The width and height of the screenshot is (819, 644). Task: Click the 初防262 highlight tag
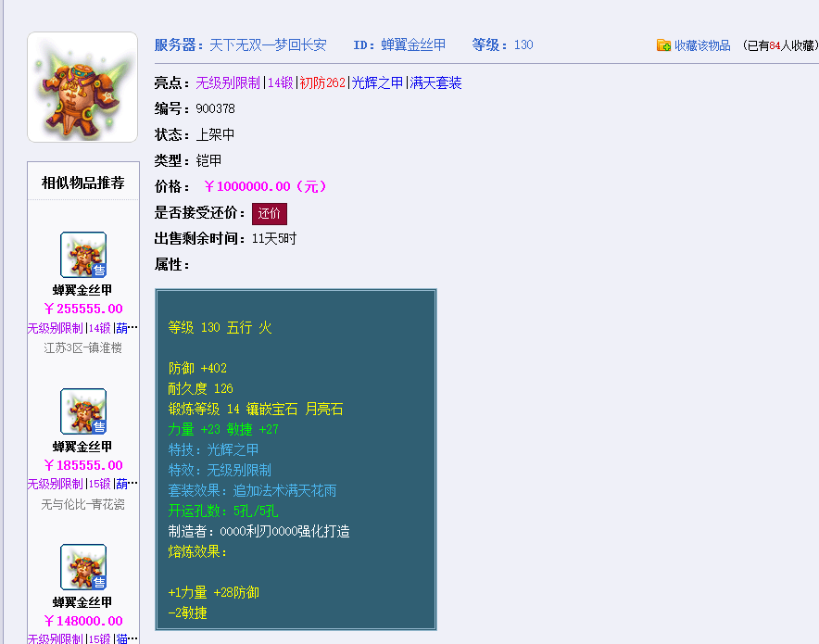click(322, 83)
